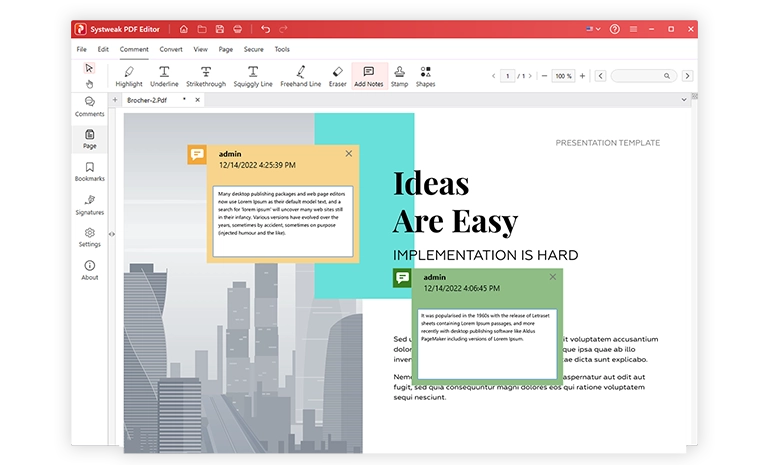769x465 pixels.
Task: Click the page number field
Action: pyautogui.click(x=508, y=76)
